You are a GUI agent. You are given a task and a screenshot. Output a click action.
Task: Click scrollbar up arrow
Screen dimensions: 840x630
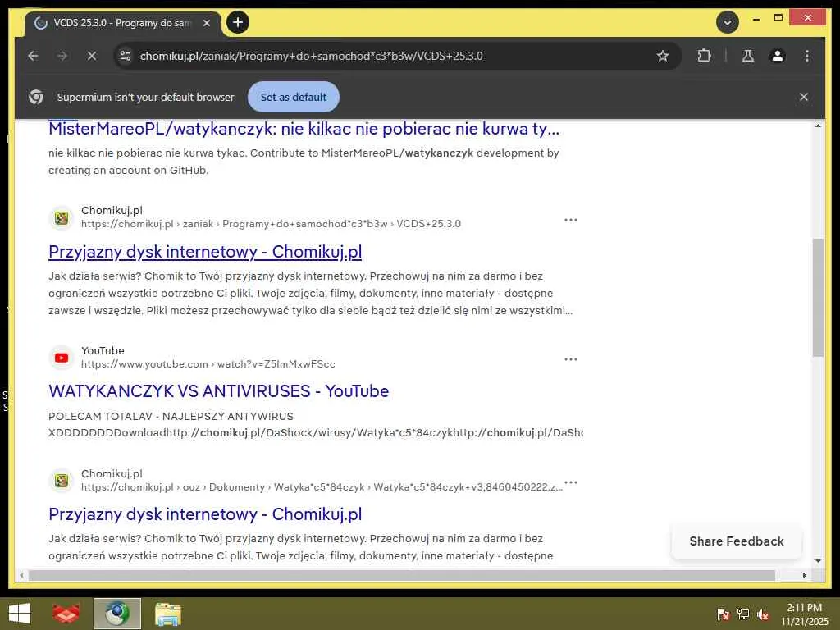[x=818, y=126]
